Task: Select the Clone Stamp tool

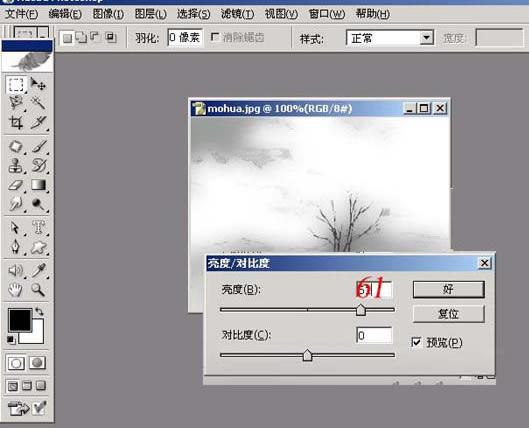Action: coord(16,166)
